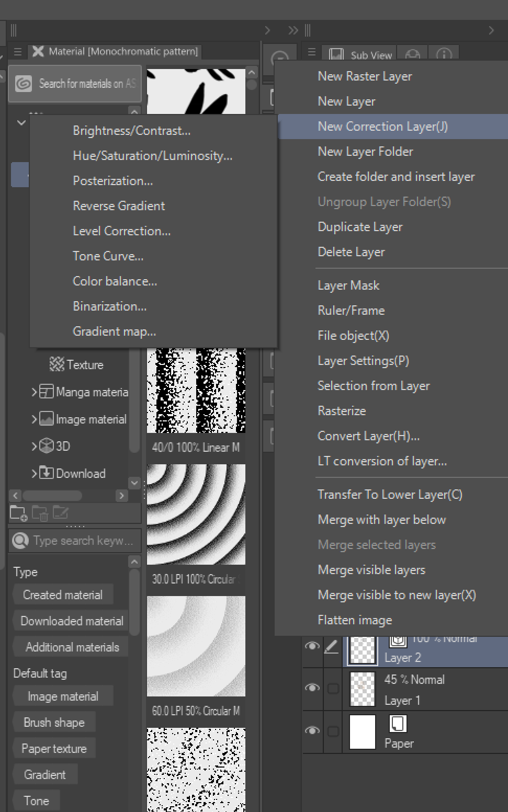Click the delete material folder icon
This screenshot has height=812, width=508.
(40, 513)
